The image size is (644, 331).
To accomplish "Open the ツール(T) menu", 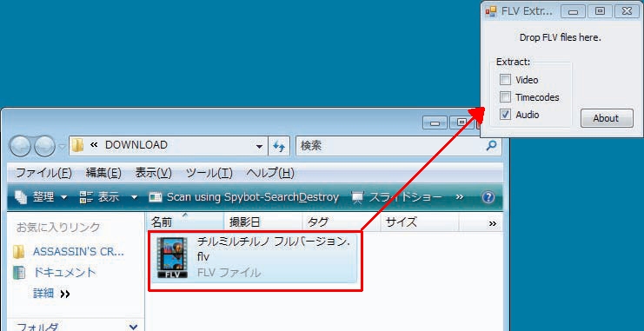I will [209, 173].
